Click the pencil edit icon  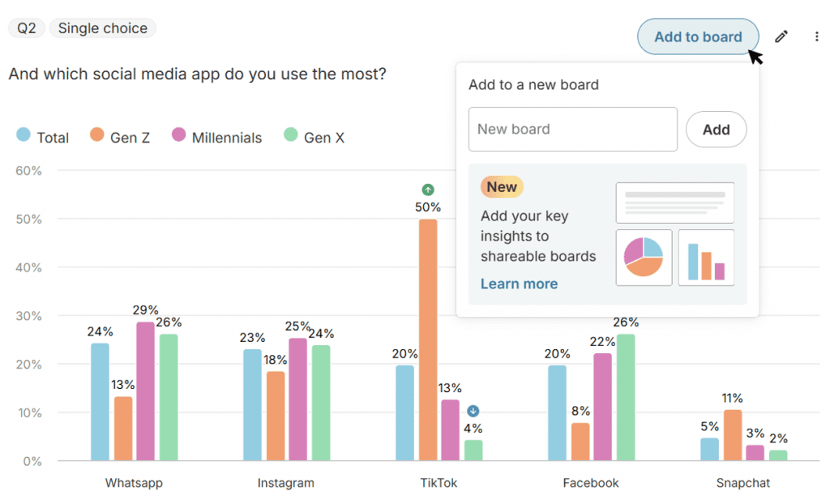pyautogui.click(x=781, y=36)
